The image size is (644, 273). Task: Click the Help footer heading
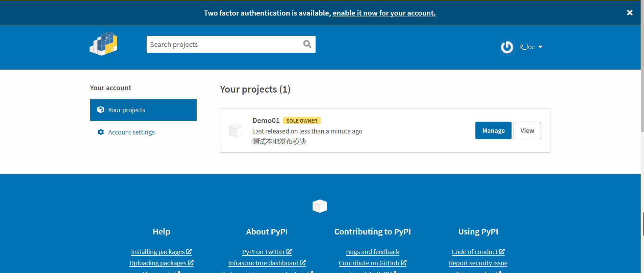(x=162, y=232)
